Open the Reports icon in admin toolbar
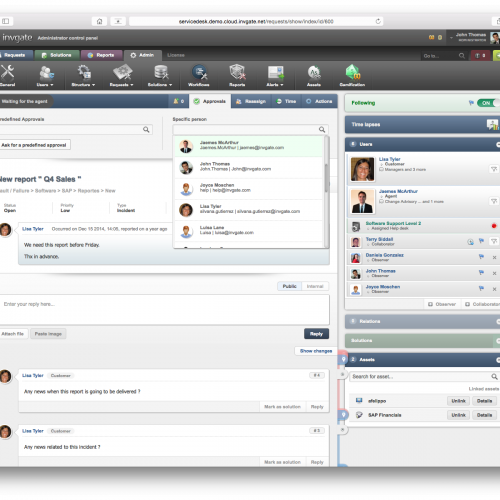 [x=237, y=76]
